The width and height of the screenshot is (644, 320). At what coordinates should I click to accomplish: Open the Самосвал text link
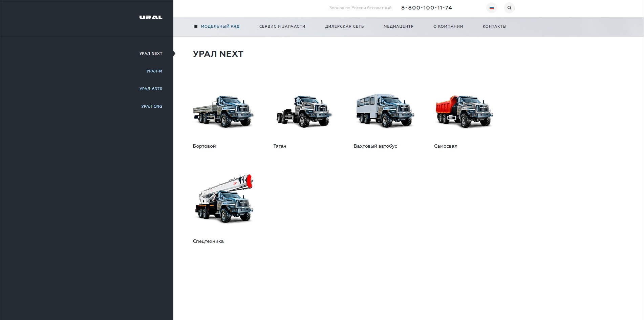(x=446, y=146)
